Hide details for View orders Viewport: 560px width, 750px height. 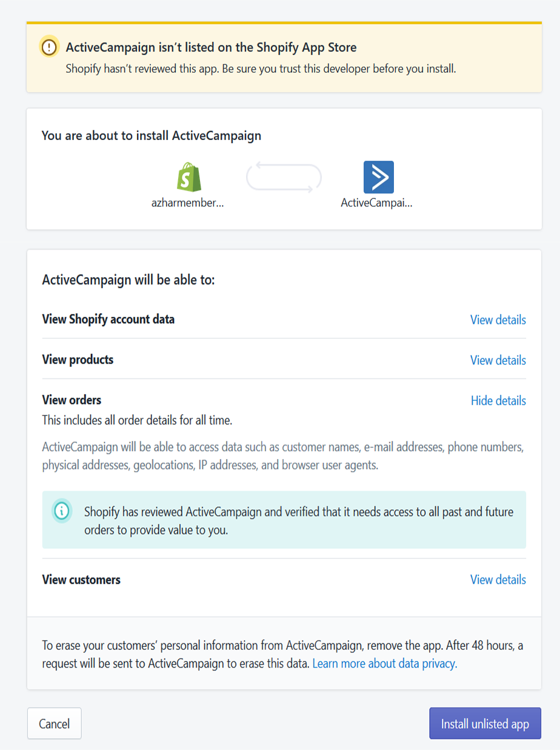click(498, 401)
